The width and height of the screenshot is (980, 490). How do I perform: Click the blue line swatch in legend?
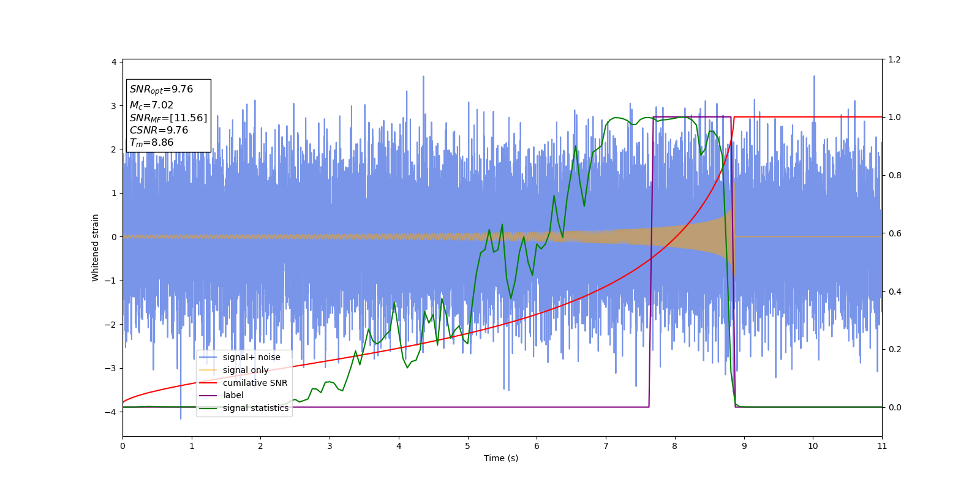[x=208, y=358]
